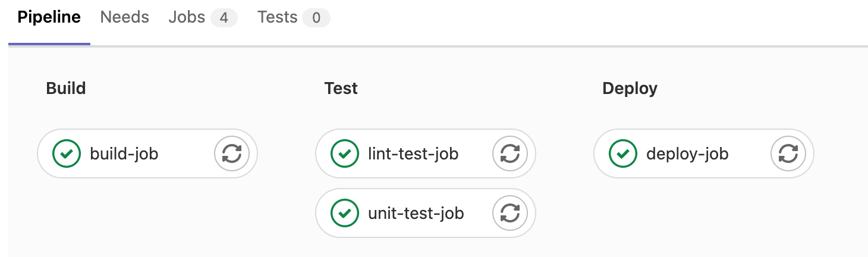Click the passed status icon on build-job
Image resolution: width=868 pixels, height=257 pixels.
click(x=67, y=154)
